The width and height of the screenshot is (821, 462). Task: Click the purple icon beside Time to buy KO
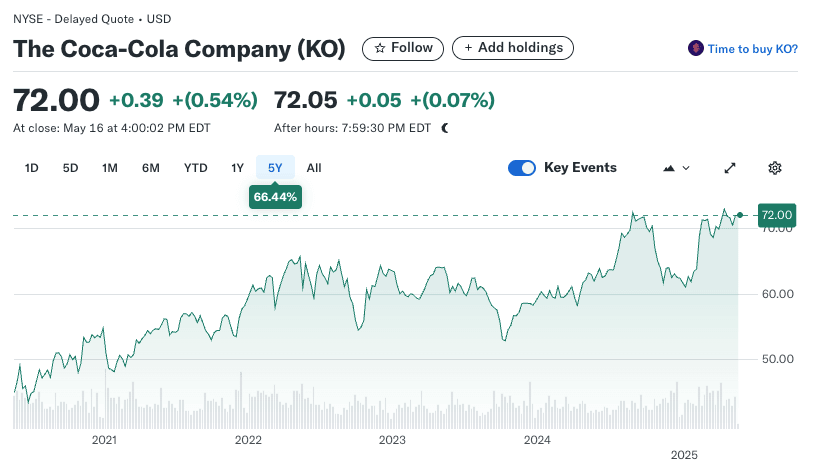pyautogui.click(x=696, y=48)
